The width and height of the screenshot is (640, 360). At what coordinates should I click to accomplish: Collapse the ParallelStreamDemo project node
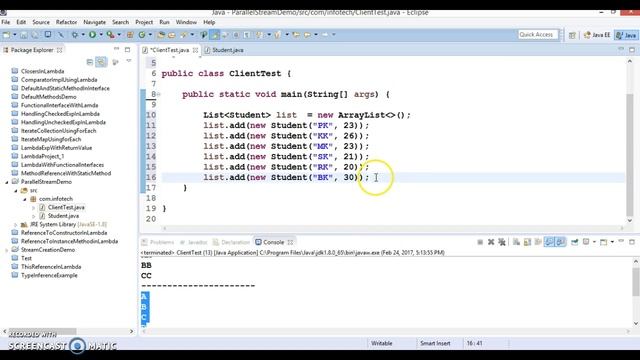pyautogui.click(x=7, y=182)
